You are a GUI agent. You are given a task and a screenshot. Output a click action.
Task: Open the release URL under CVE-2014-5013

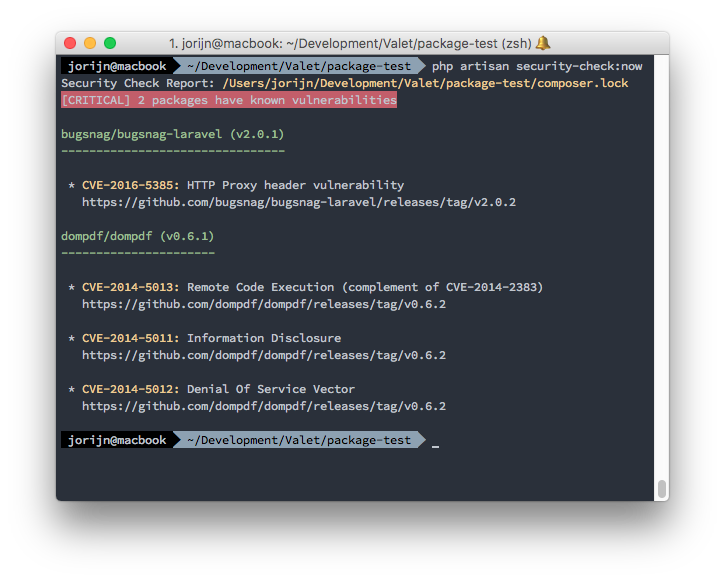pyautogui.click(x=263, y=304)
